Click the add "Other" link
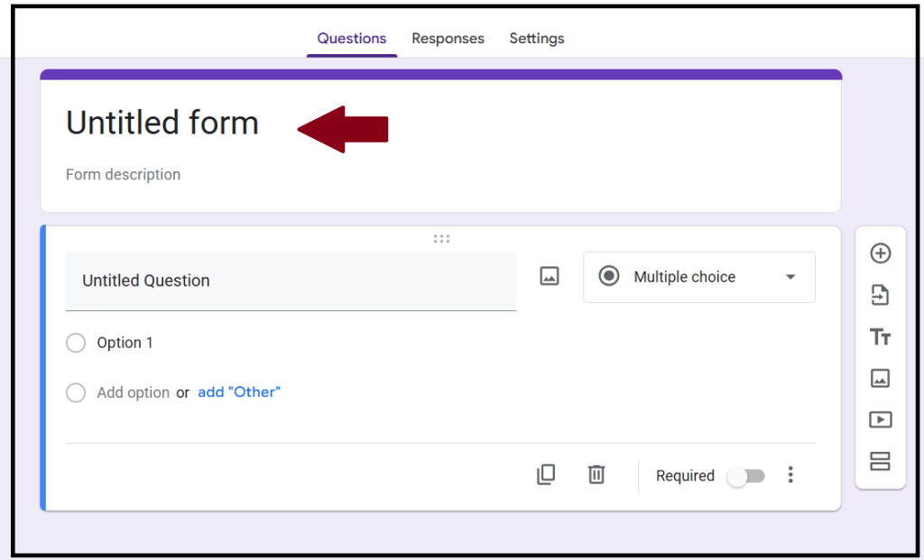This screenshot has height=560, width=924. [x=239, y=392]
